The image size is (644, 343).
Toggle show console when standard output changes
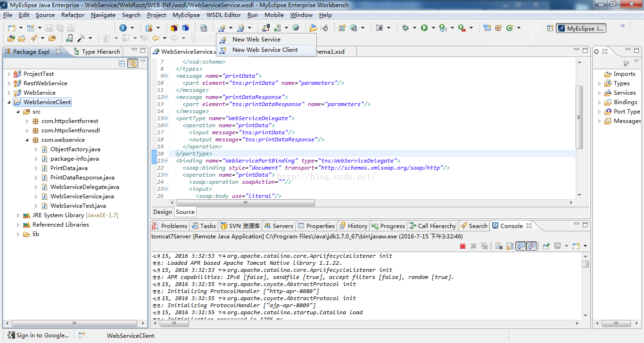tap(520, 246)
